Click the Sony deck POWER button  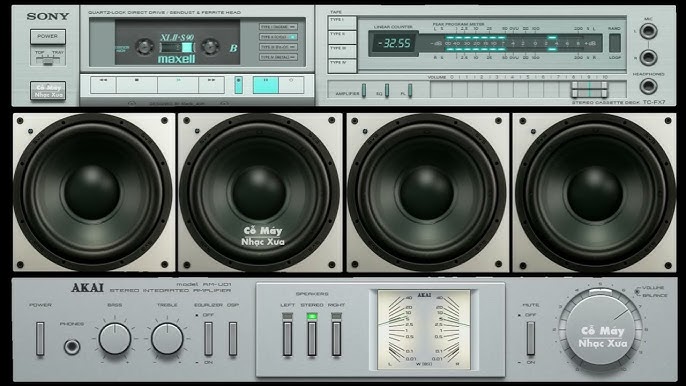pyautogui.click(x=48, y=36)
